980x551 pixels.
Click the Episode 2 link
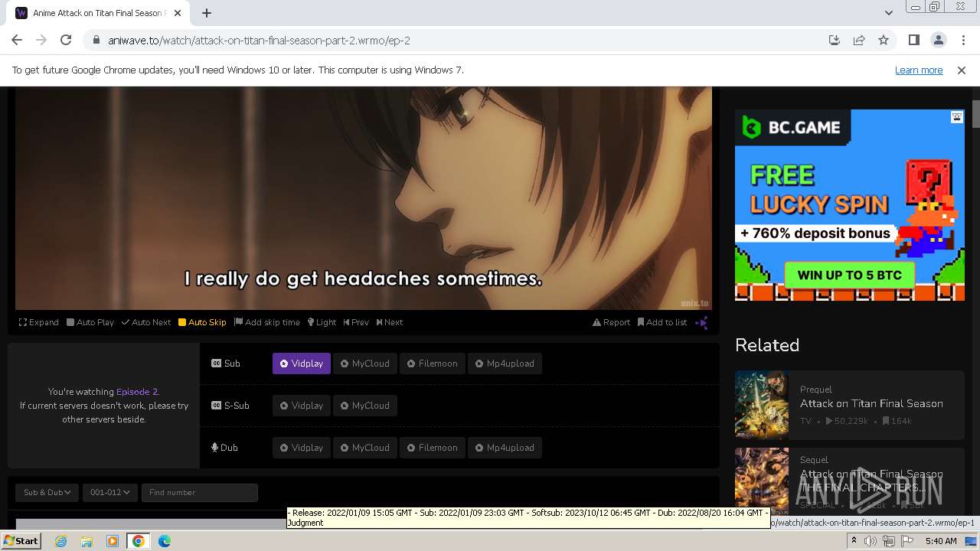pos(137,392)
